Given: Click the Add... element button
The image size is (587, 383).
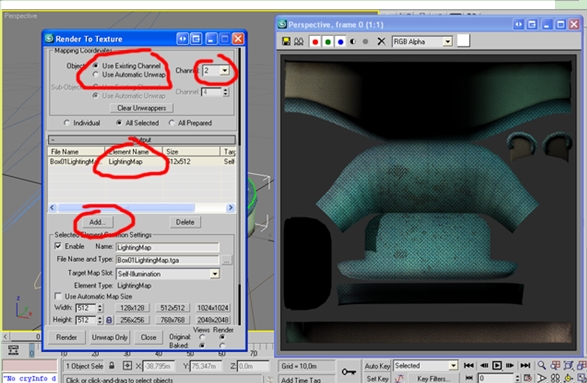Looking at the screenshot, I should click(97, 222).
